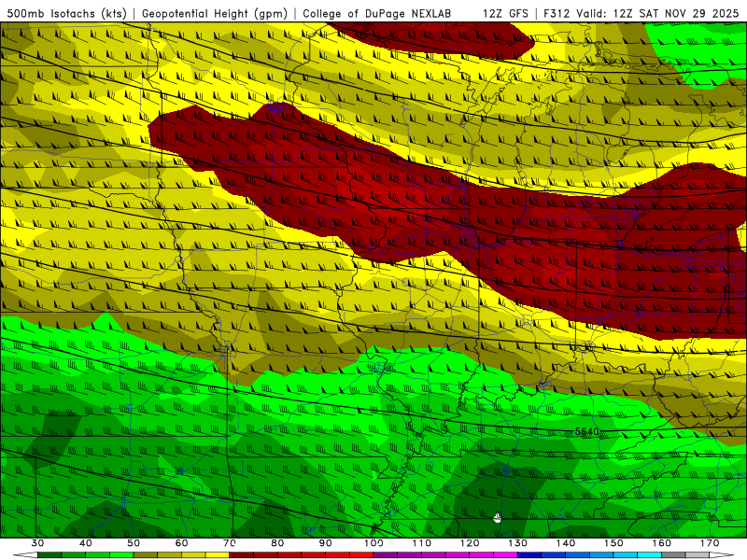
Task: Click the 'College of DuPage NEXLAB' header text
Action: click(377, 14)
